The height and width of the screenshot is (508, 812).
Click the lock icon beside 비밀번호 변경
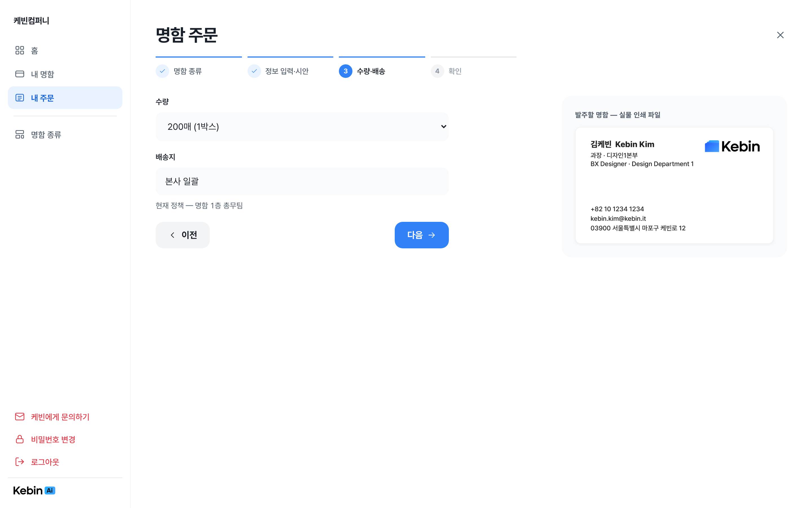(x=20, y=439)
